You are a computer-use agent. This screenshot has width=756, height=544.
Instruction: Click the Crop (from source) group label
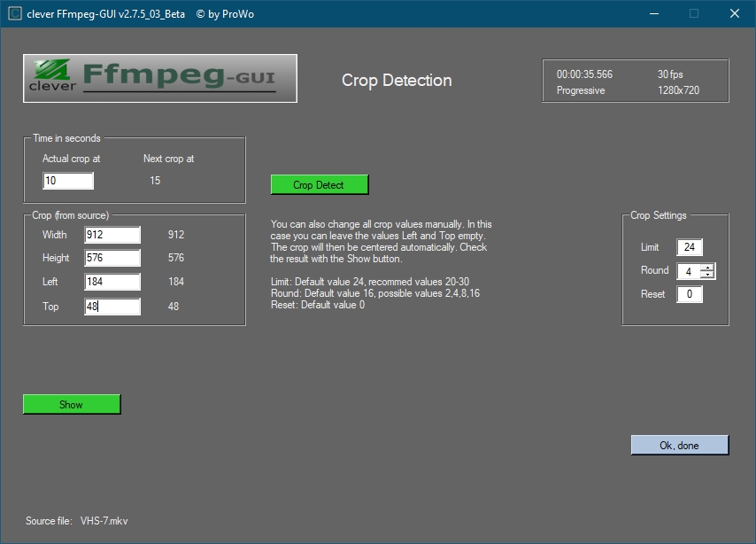point(71,215)
